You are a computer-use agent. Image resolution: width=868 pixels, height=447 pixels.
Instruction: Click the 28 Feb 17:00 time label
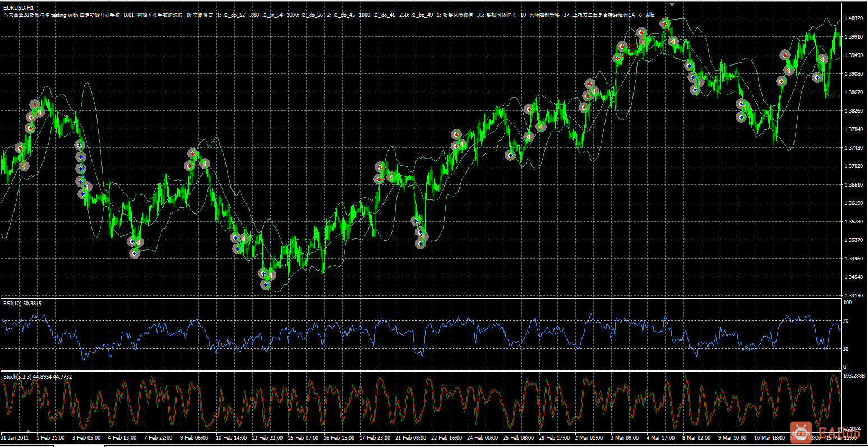[x=554, y=437]
